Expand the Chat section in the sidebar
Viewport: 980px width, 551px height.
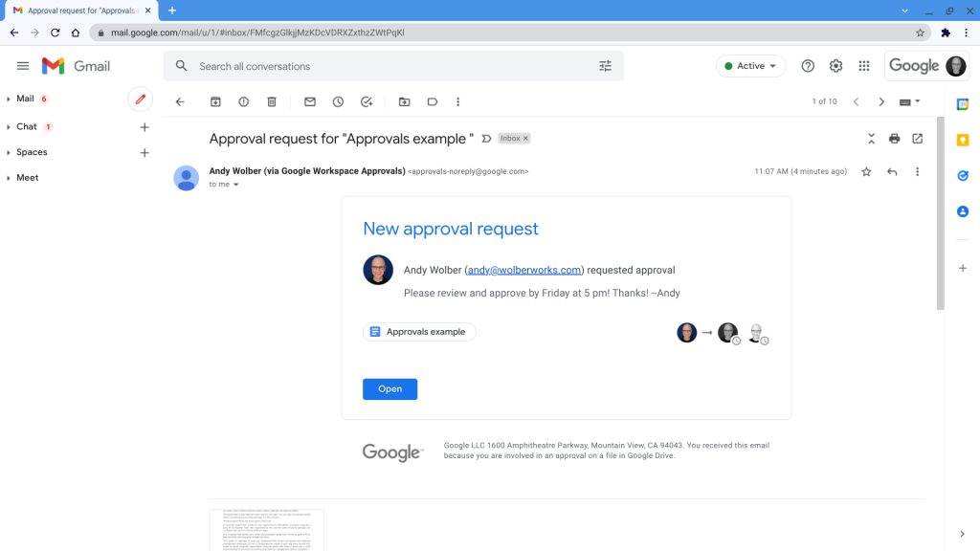pos(26,125)
